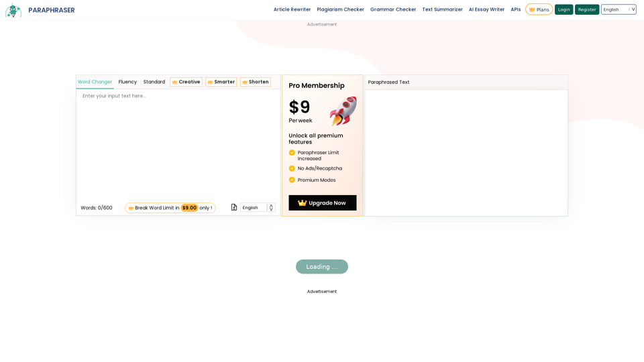Screen dimensions: 644x362
Task: Select the premium Shorten mode
Action: (x=256, y=82)
